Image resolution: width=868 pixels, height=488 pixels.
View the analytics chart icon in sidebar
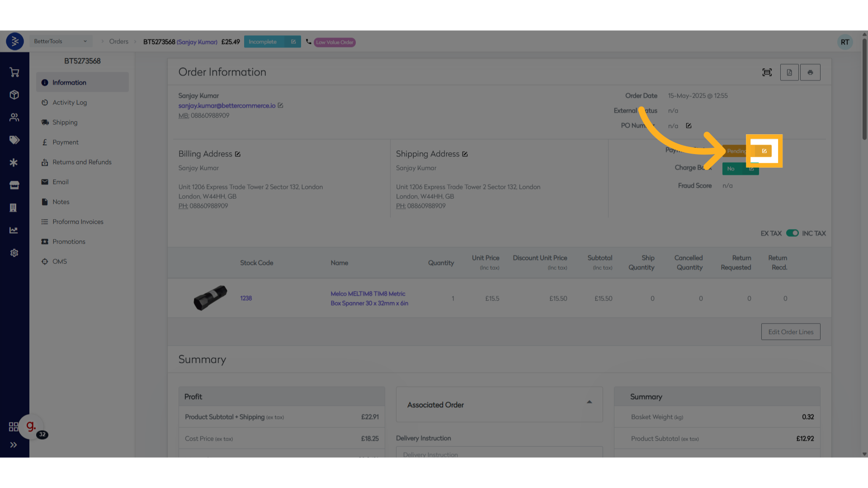(x=14, y=230)
